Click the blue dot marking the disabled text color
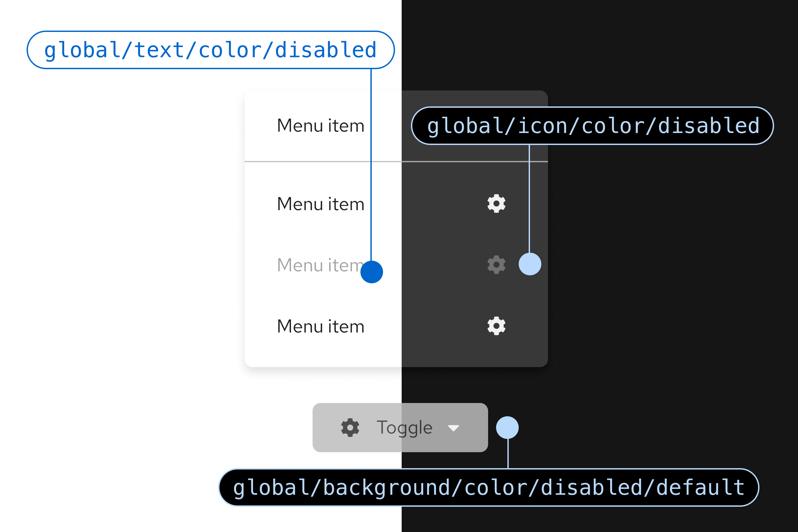The image size is (798, 532). pos(371,271)
